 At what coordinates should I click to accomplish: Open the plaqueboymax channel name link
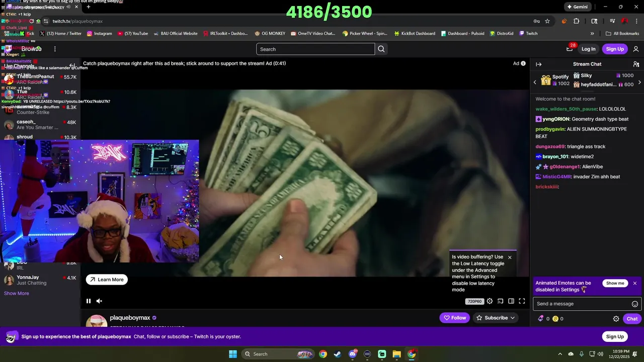click(130, 318)
